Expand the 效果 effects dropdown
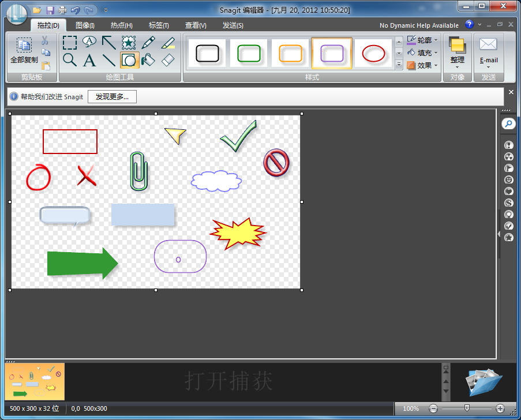521x420 pixels. 423,66
